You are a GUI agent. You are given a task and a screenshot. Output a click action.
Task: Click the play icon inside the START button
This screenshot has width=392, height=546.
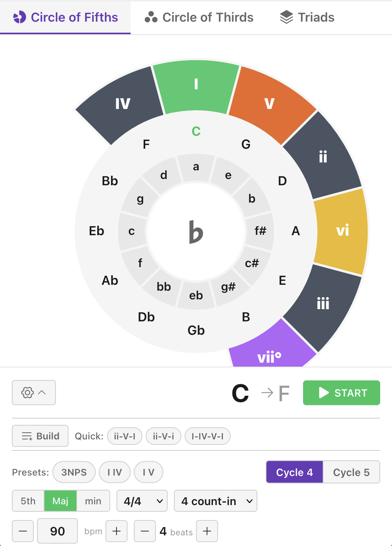click(x=324, y=393)
